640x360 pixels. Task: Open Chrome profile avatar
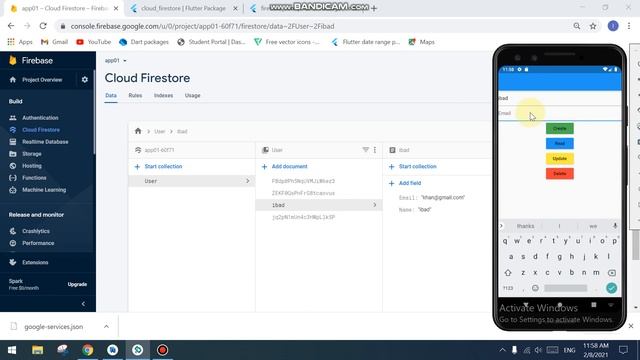click(613, 26)
